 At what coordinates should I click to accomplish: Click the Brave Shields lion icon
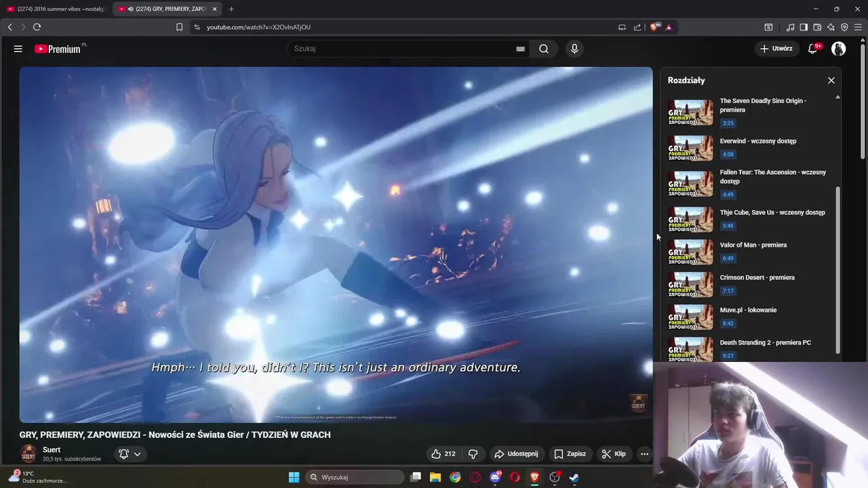point(654,27)
